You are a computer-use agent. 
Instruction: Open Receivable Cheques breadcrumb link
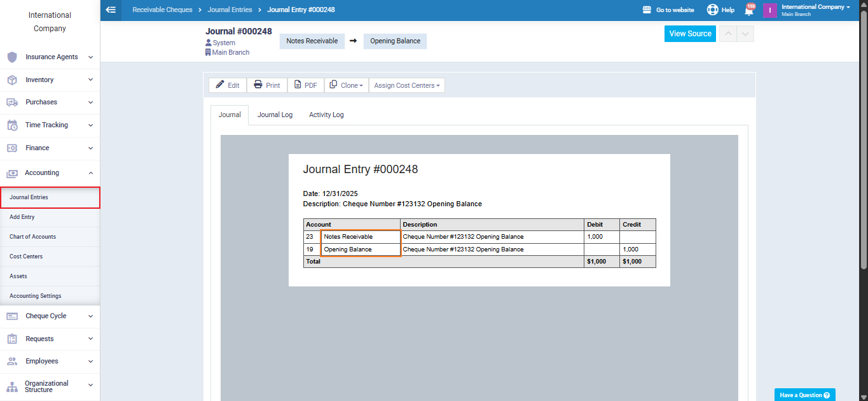point(162,10)
